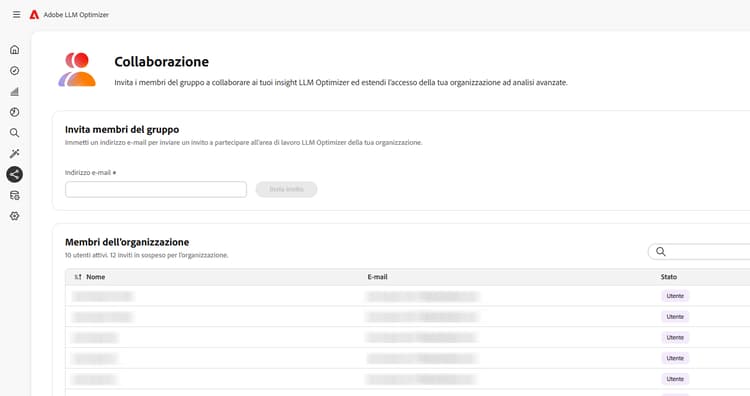The image size is (750, 396).
Task: Click the Adobe logo icon
Action: 34,15
